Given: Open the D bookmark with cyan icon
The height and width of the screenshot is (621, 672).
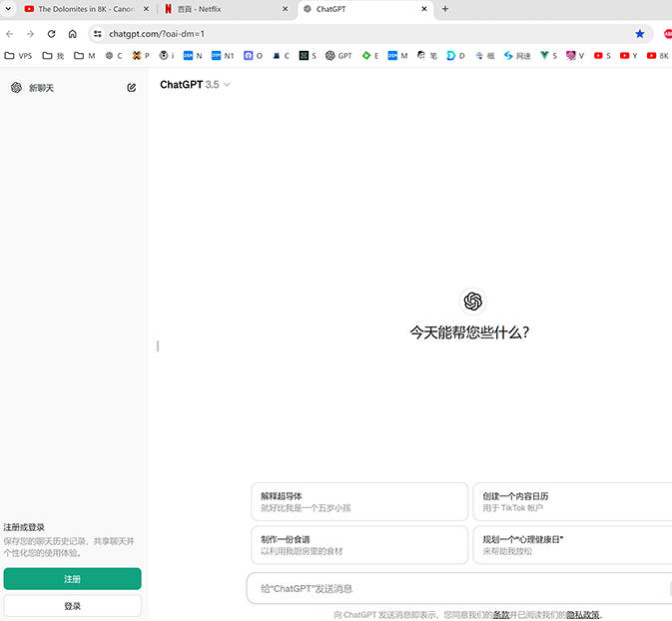Looking at the screenshot, I should (x=455, y=56).
